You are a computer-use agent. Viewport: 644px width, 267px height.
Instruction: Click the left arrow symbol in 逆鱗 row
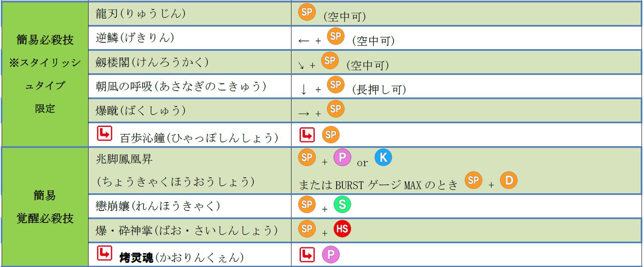[x=304, y=41]
